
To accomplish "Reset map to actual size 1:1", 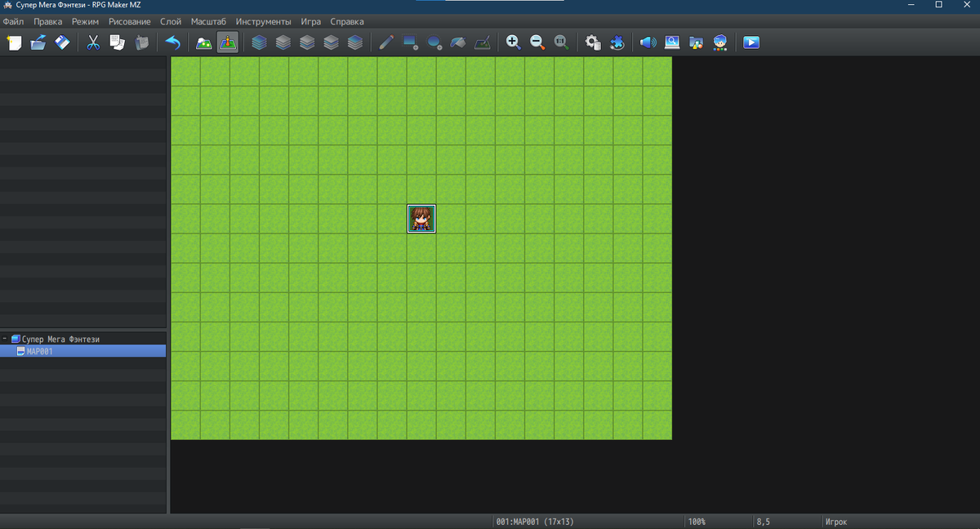I will [x=561, y=42].
